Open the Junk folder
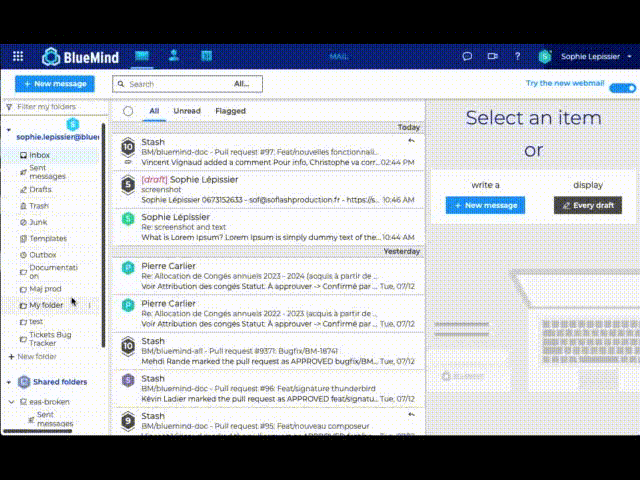Screen dimensions: 640x480 38,222
